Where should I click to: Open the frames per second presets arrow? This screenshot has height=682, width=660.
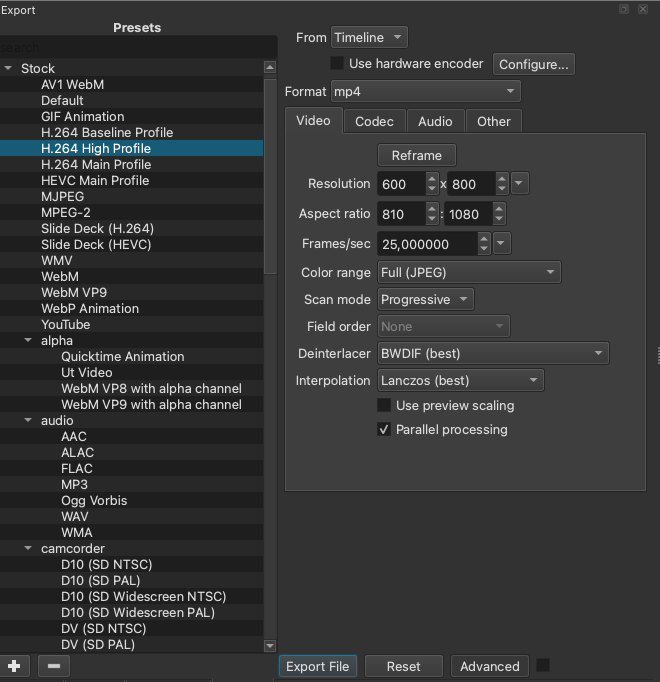point(502,244)
